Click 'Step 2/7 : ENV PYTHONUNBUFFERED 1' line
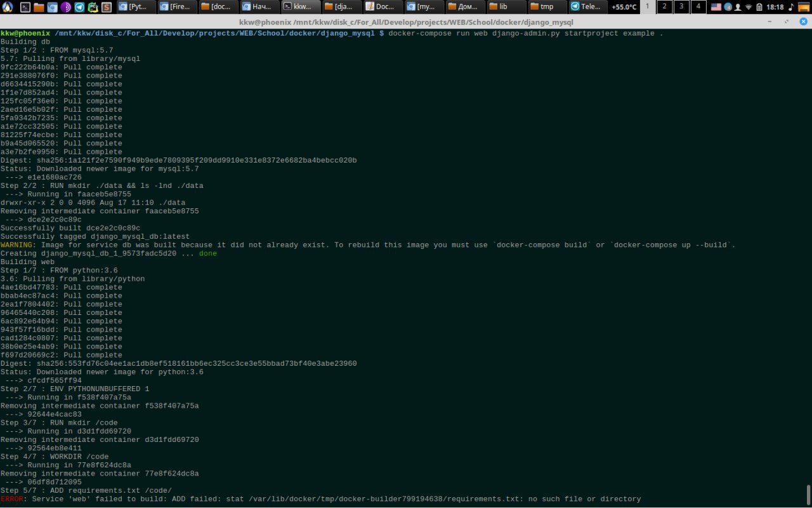This screenshot has height=508, width=812. [75, 389]
